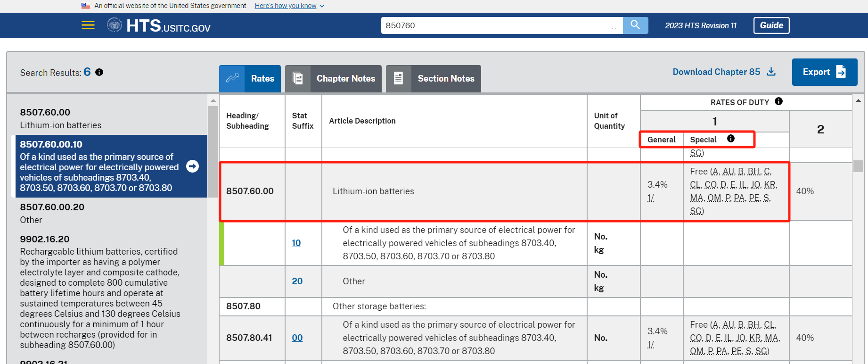Open stat suffix 20 link
The image size is (868, 364).
[x=297, y=281]
